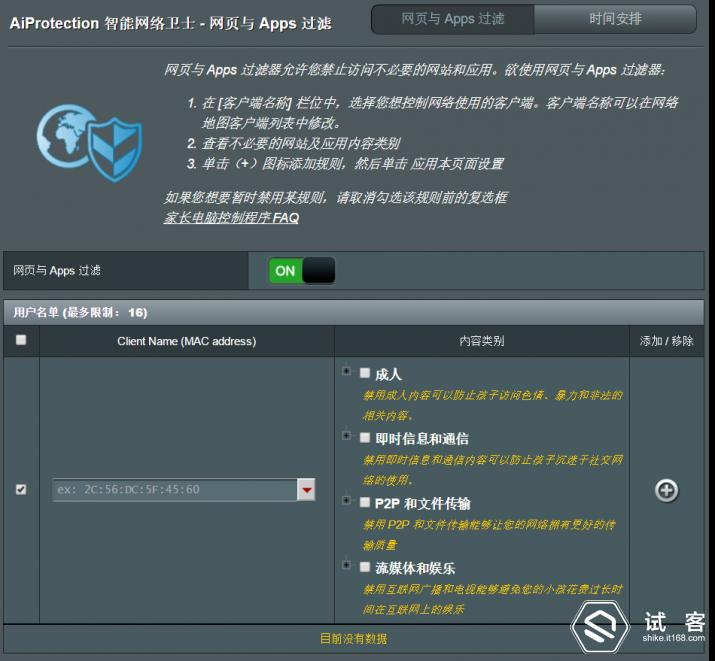Screen dimensions: 715x661
Task: Enable the 即时信息和通信 category checkbox
Action: pyautogui.click(x=365, y=438)
